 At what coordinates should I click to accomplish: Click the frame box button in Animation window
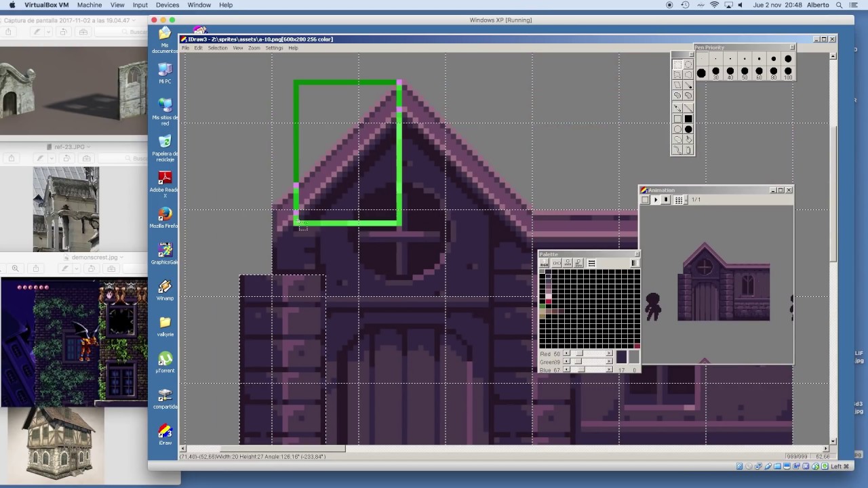tap(645, 199)
